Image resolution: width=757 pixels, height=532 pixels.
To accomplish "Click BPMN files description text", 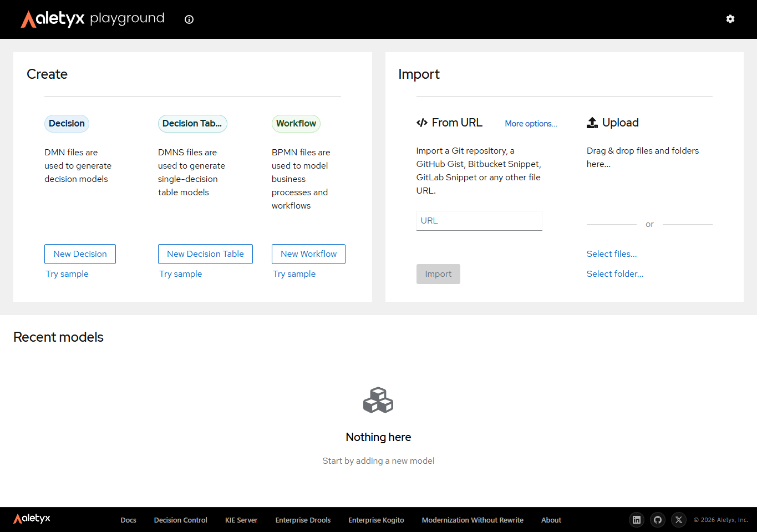I will tap(301, 179).
